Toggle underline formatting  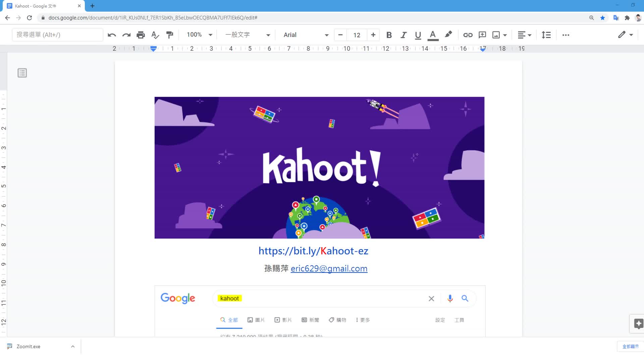pos(418,35)
